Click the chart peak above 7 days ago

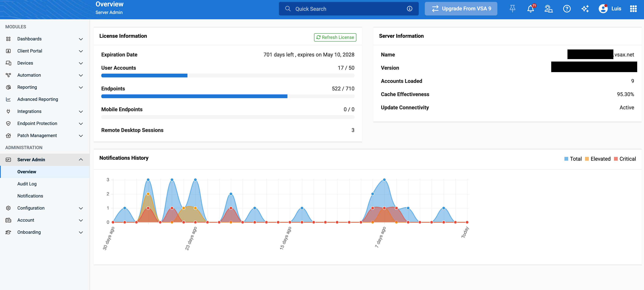click(384, 180)
